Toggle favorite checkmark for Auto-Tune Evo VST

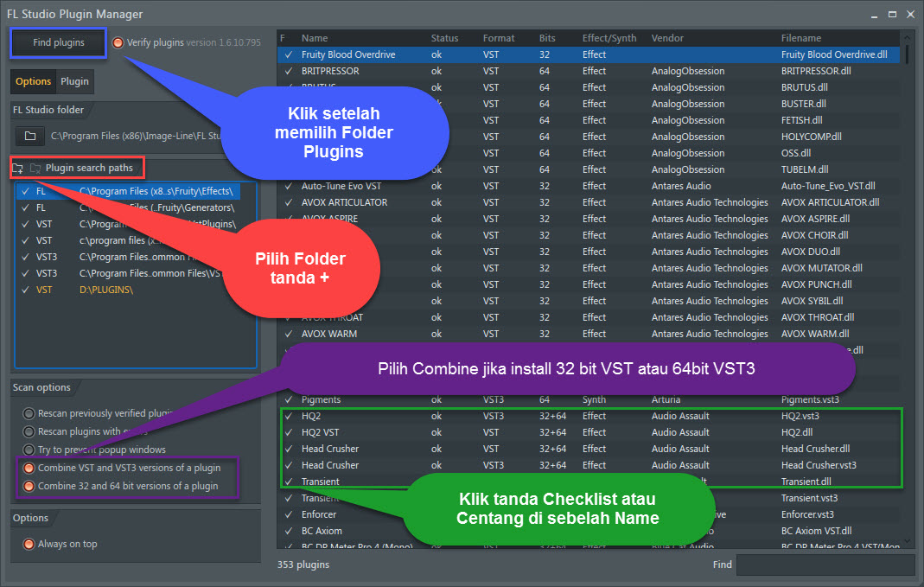[288, 186]
